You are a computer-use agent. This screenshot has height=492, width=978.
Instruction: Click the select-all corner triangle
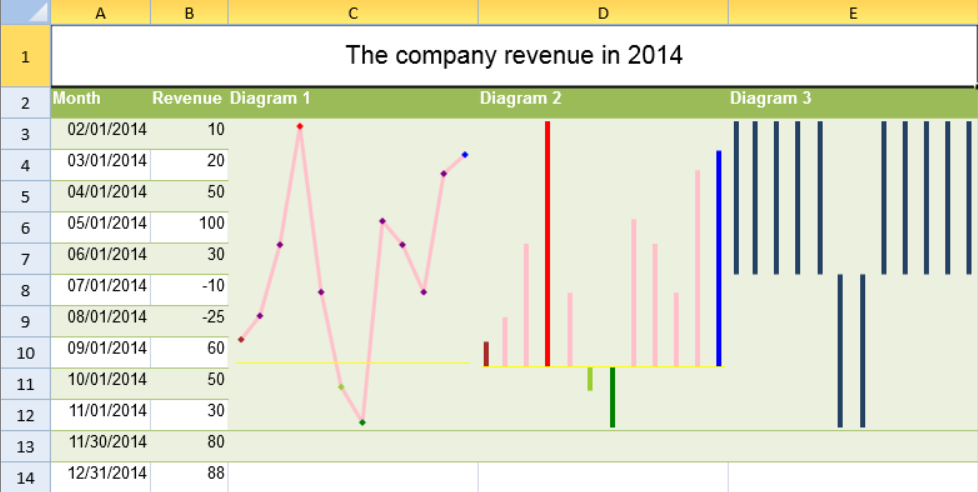pyautogui.click(x=25, y=12)
